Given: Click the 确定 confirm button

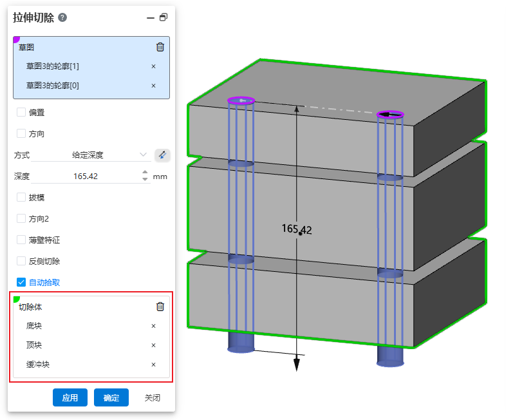Looking at the screenshot, I should [111, 397].
